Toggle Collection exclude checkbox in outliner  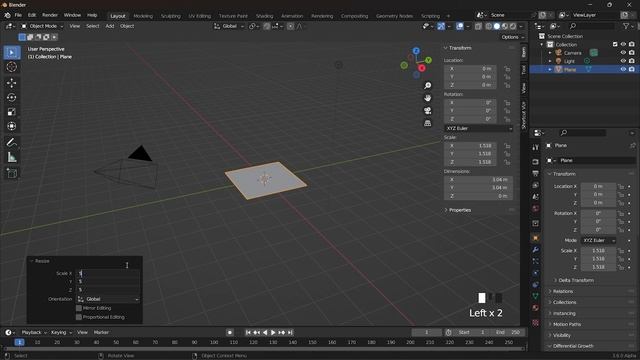point(615,44)
